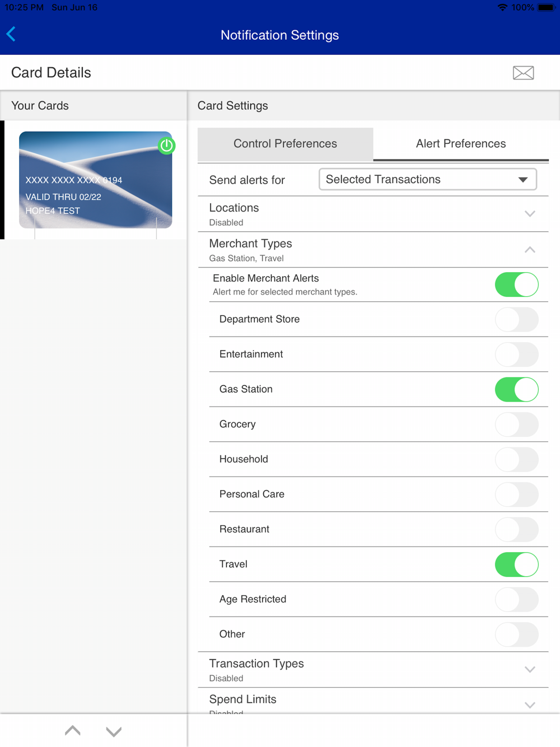
Task: Enable Personal Care alerts
Action: tap(516, 494)
